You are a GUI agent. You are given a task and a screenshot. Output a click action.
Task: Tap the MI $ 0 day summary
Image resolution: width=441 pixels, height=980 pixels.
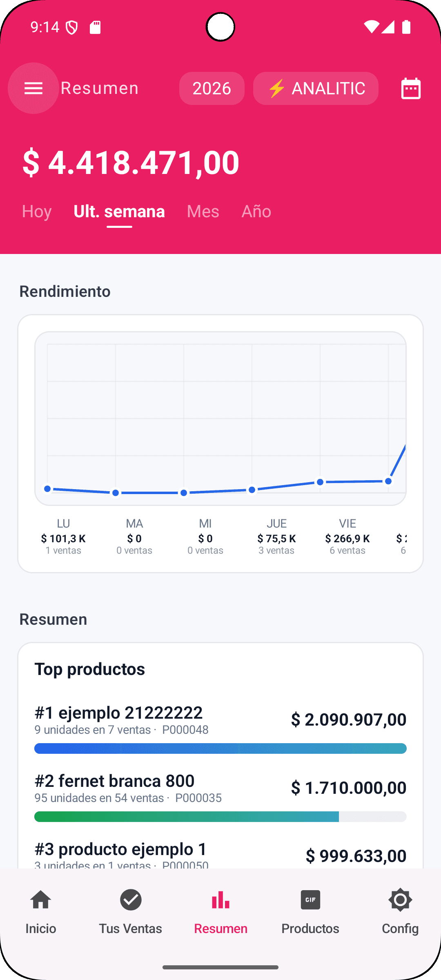205,537
